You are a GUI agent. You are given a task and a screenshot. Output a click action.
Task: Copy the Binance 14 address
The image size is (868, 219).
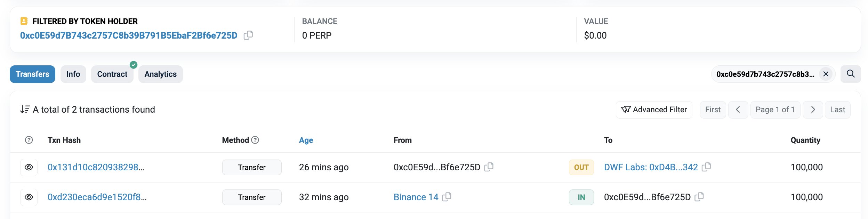[x=447, y=197]
